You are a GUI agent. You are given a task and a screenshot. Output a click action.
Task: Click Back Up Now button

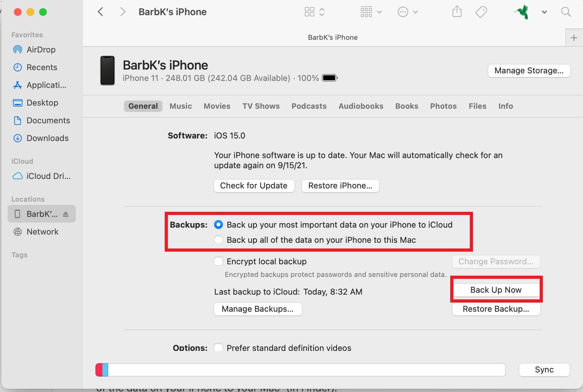pos(496,290)
